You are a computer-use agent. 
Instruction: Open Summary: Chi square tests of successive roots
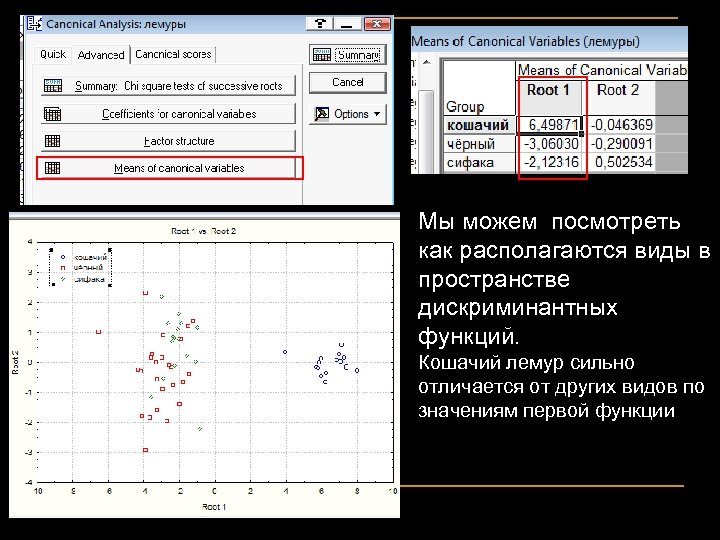click(x=168, y=86)
